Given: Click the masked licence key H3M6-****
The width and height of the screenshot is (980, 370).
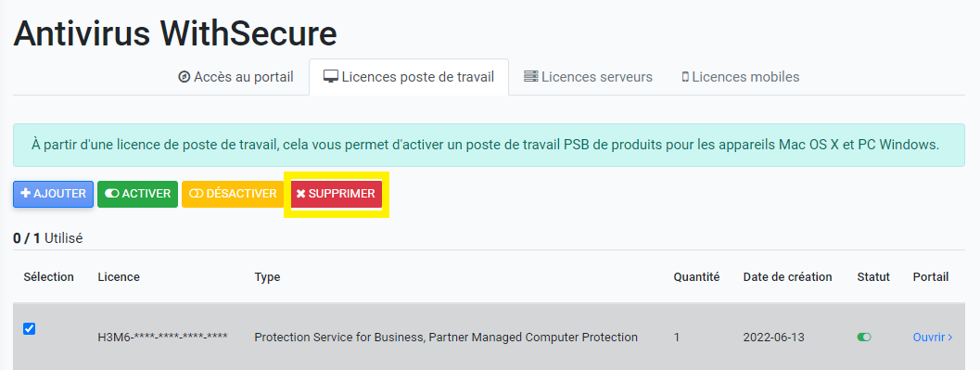Looking at the screenshot, I should pos(162,337).
